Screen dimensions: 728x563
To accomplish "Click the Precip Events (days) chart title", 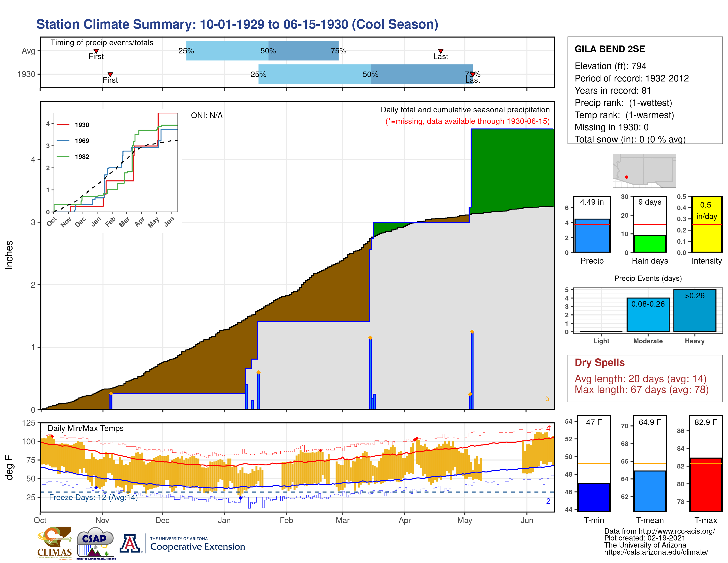I will pos(648,278).
